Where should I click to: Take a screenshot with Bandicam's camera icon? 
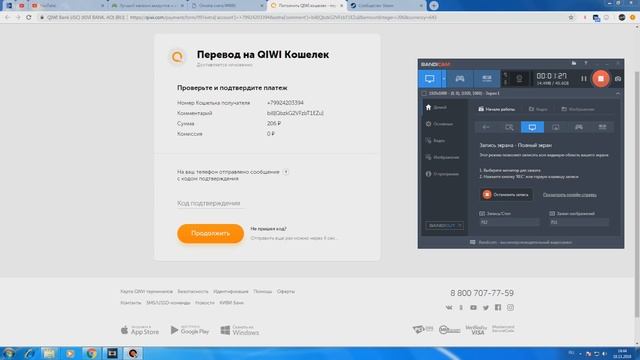coord(618,78)
